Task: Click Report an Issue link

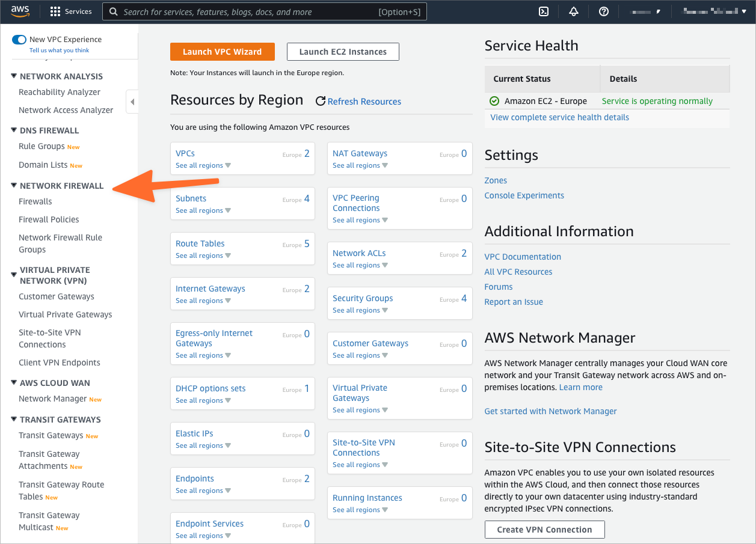Action: coord(514,302)
